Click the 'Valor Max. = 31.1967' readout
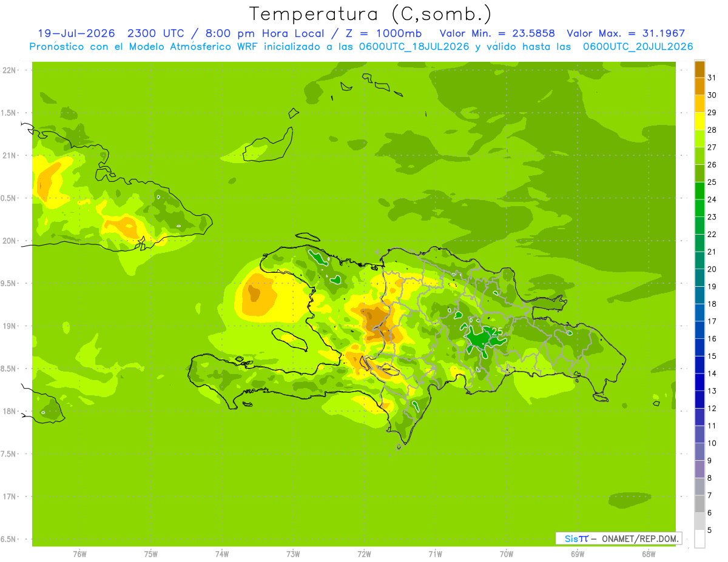728x562 pixels. 625,33
